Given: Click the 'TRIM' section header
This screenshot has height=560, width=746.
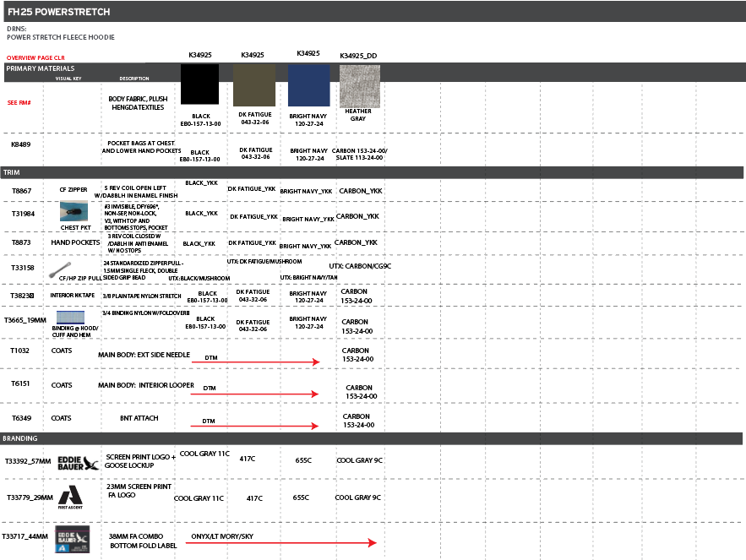Looking at the screenshot, I should (12, 172).
